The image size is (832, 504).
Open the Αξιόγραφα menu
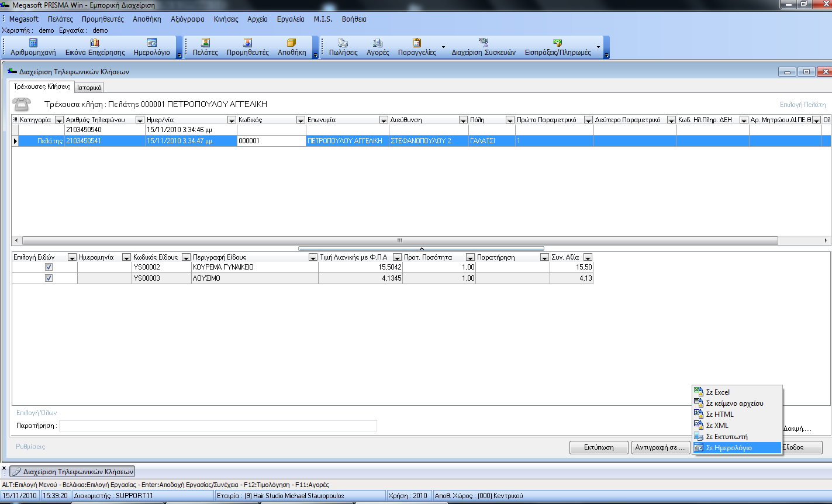click(188, 19)
